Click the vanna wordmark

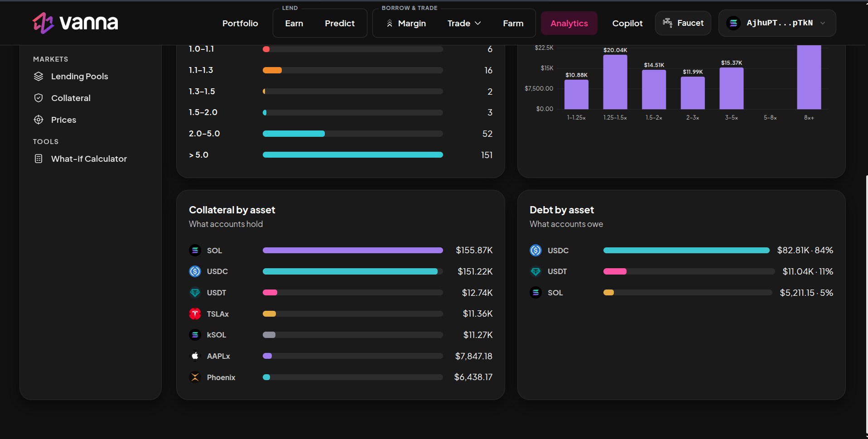(x=89, y=23)
